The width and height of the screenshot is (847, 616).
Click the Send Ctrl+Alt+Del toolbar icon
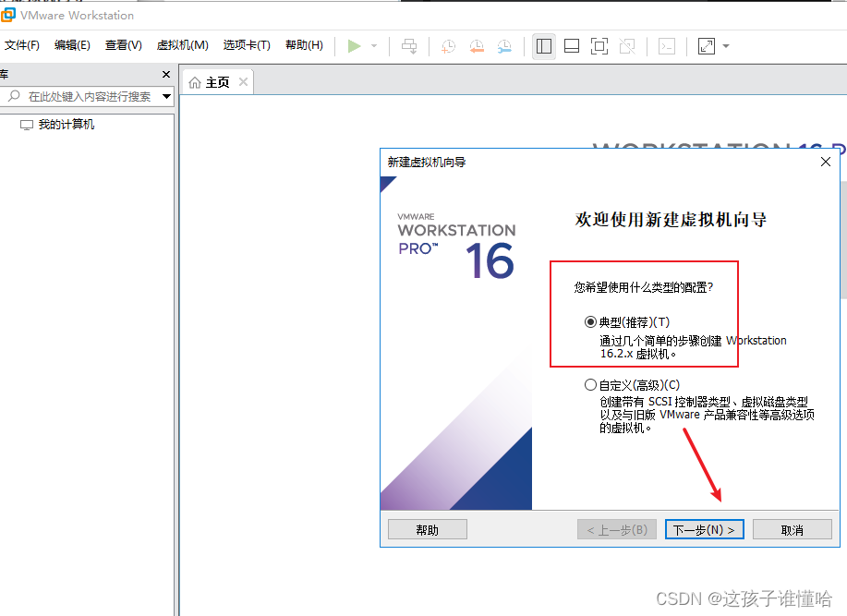pyautogui.click(x=409, y=46)
